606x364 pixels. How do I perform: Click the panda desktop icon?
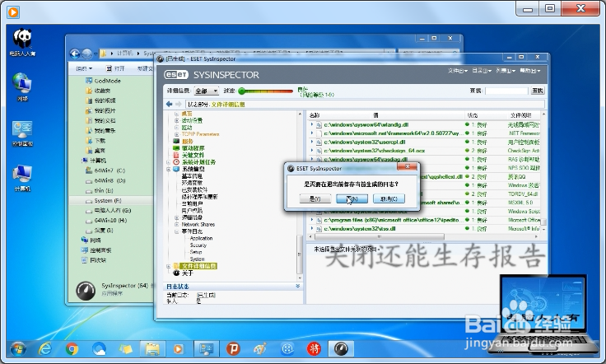22,43
